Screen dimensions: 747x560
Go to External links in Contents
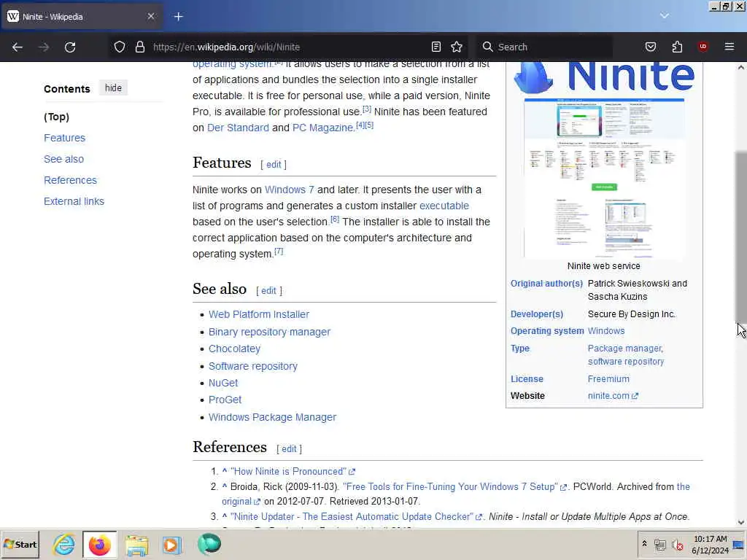click(74, 201)
